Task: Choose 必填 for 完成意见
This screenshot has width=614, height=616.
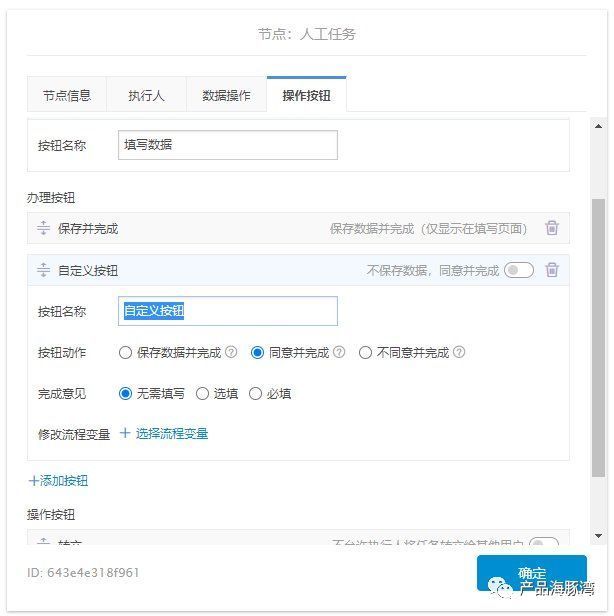Action: 255,393
